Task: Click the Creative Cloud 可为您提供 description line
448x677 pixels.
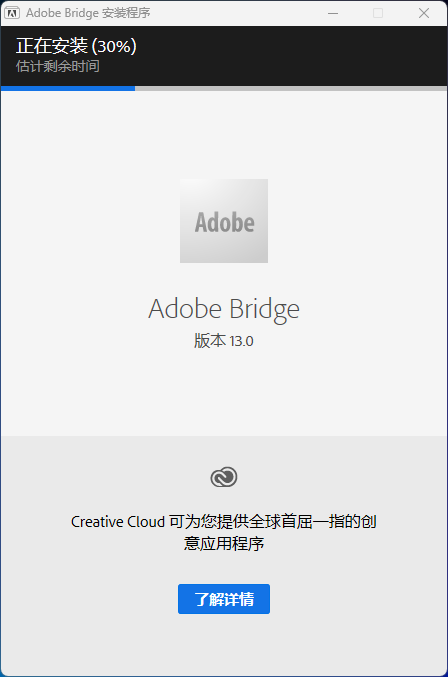Action: click(224, 522)
